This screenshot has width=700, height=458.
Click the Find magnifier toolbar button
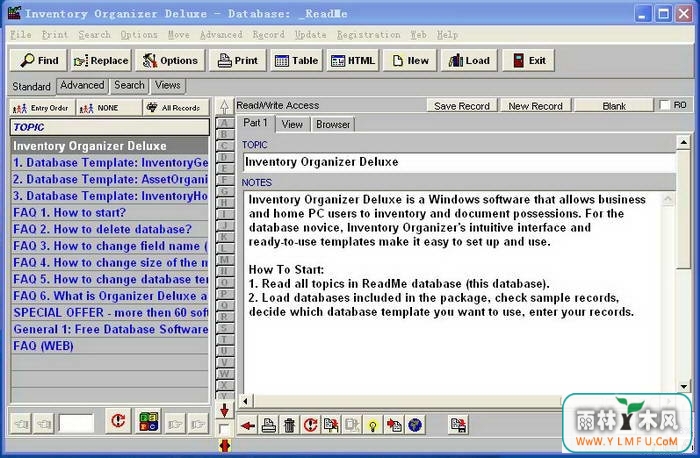(x=38, y=60)
